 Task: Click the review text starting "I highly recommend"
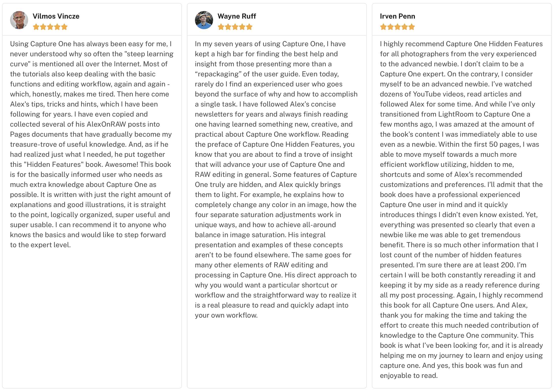(461, 210)
